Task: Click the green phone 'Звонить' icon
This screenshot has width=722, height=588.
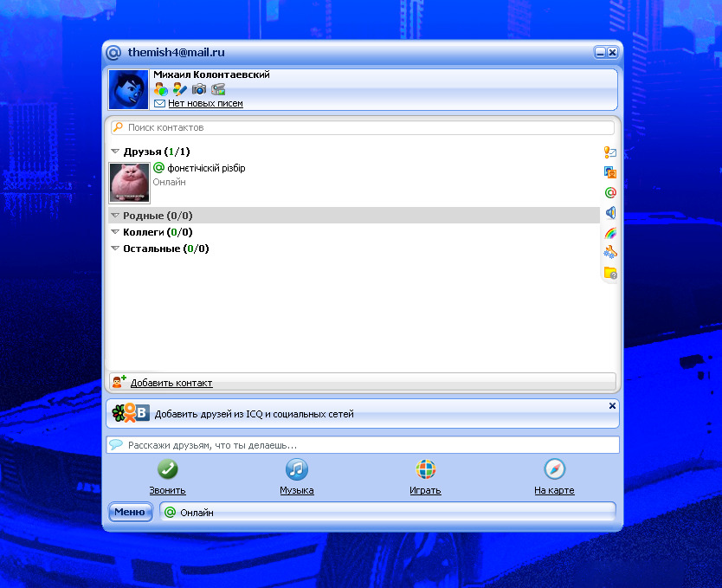Action: coord(168,469)
